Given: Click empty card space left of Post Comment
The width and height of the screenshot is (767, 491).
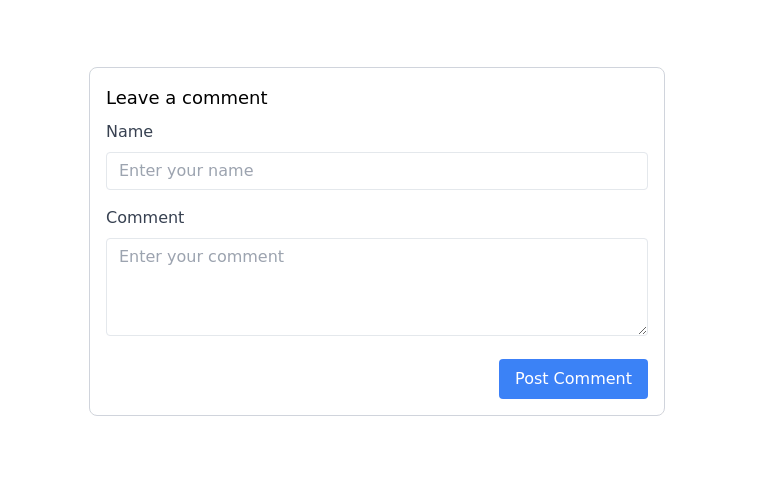Looking at the screenshot, I should [300, 379].
